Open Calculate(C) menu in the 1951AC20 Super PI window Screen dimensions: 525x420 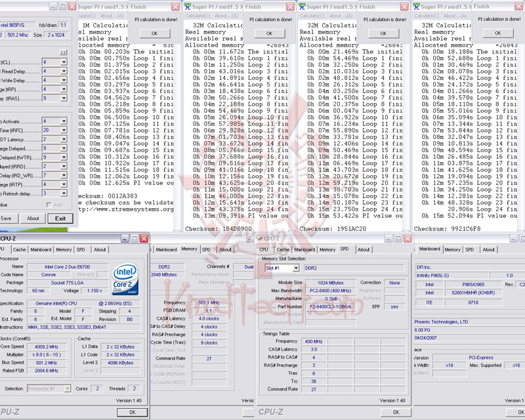click(312, 16)
